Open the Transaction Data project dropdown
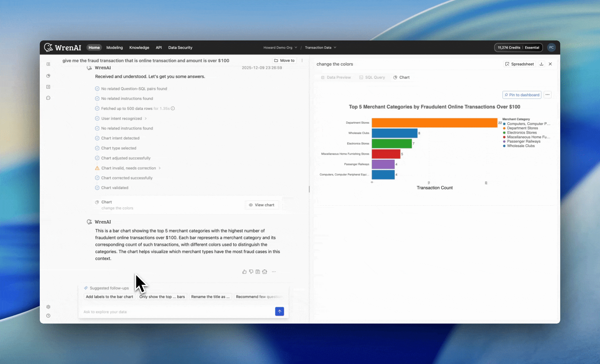 point(320,48)
